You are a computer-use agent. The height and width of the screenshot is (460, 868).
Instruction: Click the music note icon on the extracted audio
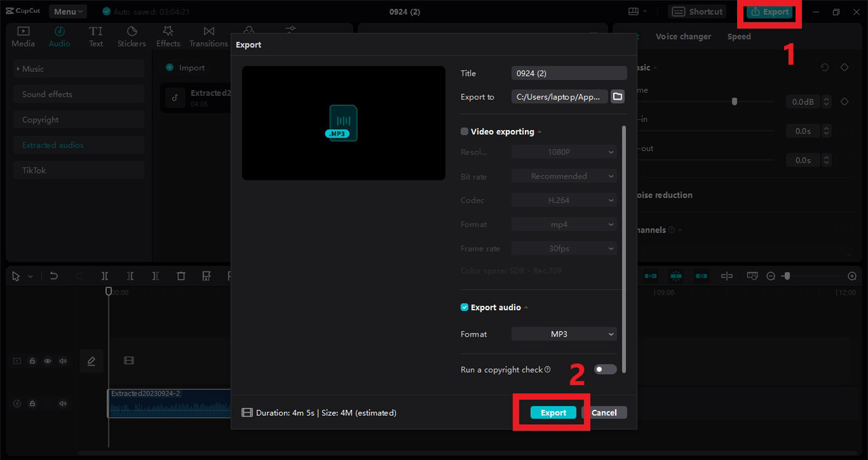pos(175,98)
